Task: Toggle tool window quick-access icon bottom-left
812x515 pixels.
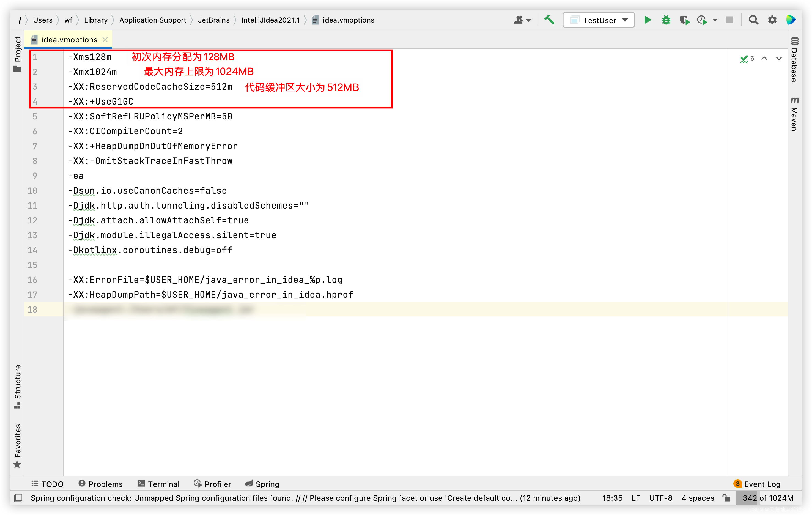Action: (x=18, y=498)
